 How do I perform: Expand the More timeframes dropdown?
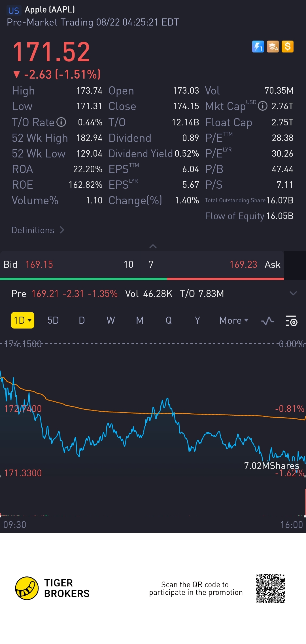[x=234, y=320]
